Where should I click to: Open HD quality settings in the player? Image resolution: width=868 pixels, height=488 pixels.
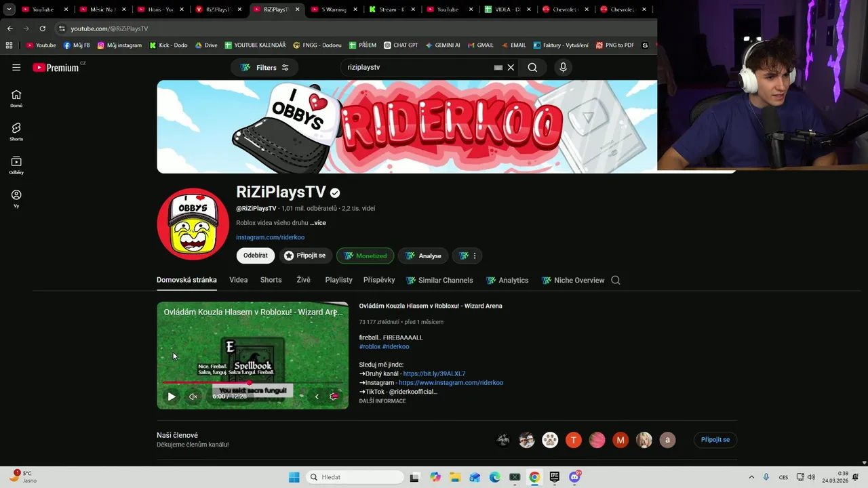(334, 396)
